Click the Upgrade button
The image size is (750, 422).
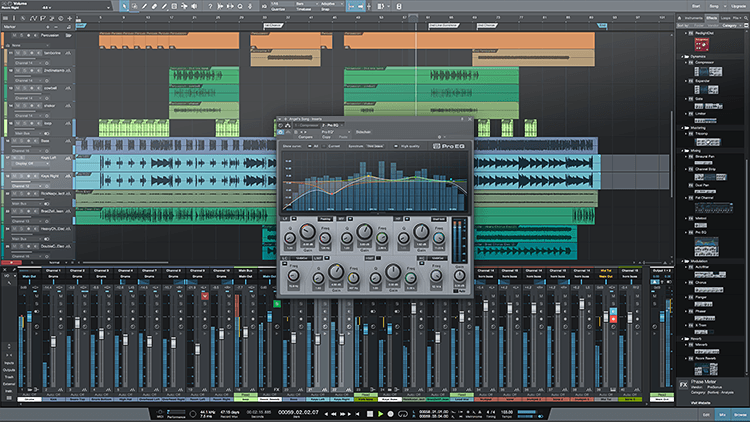[x=738, y=6]
